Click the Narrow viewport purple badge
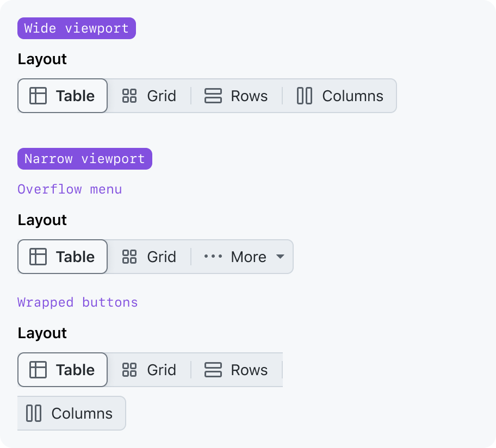Image resolution: width=496 pixels, height=448 pixels. pyautogui.click(x=85, y=159)
